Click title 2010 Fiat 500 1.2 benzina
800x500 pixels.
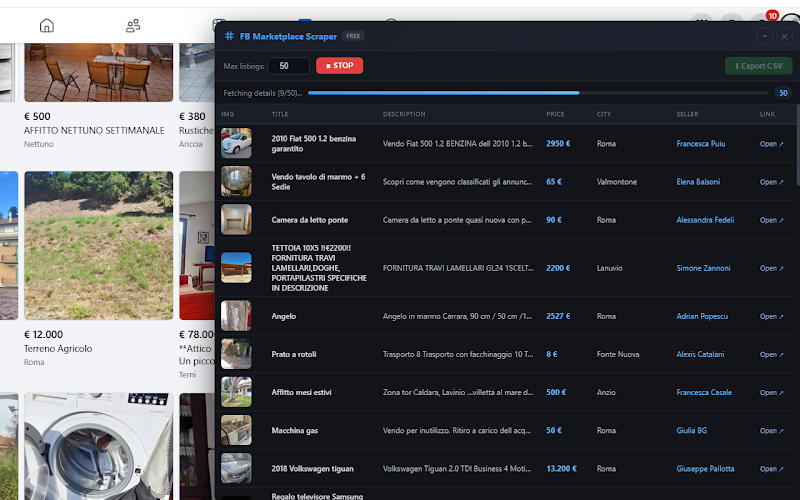(313, 144)
